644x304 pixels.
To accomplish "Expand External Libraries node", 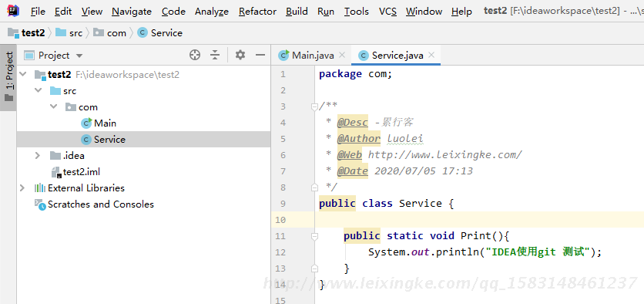I will [22, 188].
